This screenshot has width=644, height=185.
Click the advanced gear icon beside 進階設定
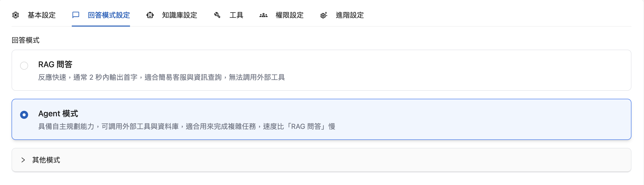coord(324,15)
